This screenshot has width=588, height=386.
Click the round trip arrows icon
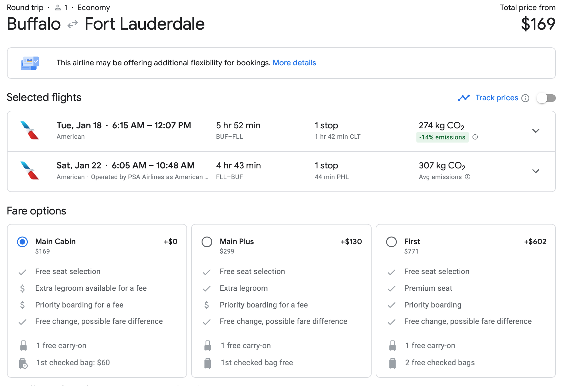pyautogui.click(x=73, y=24)
